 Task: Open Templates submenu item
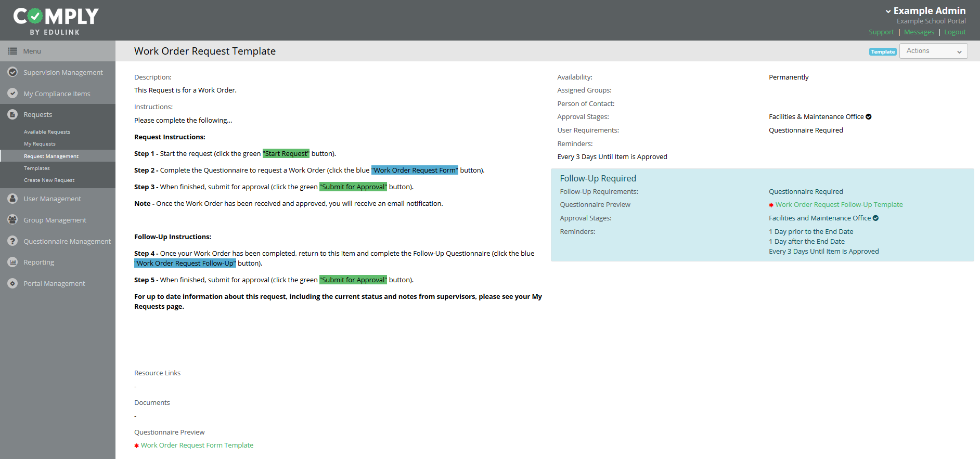coord(37,168)
